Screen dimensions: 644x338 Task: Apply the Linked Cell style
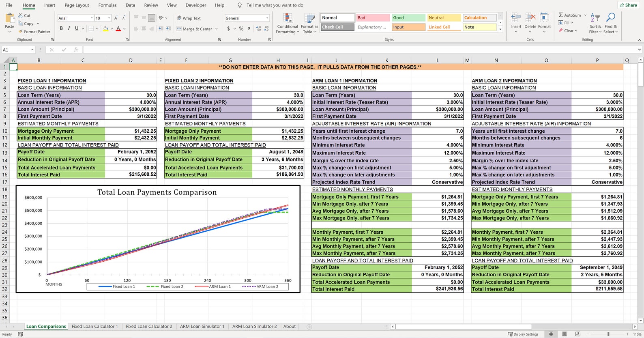coord(444,27)
